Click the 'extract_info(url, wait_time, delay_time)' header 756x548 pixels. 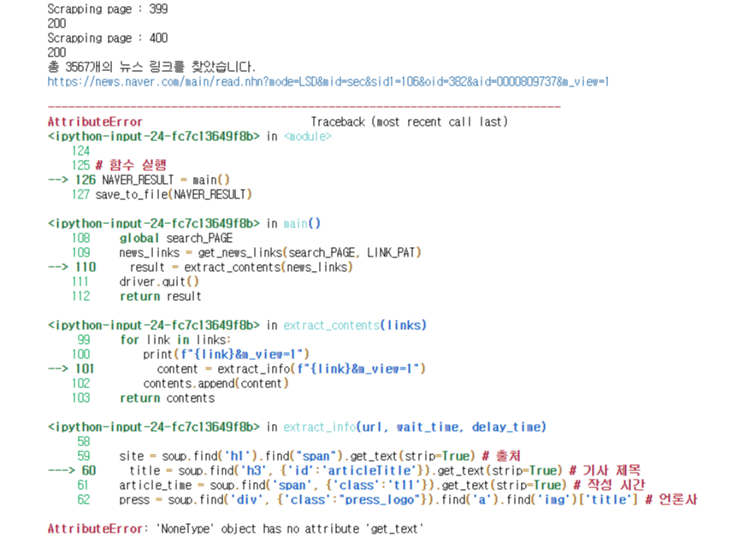pos(415,427)
